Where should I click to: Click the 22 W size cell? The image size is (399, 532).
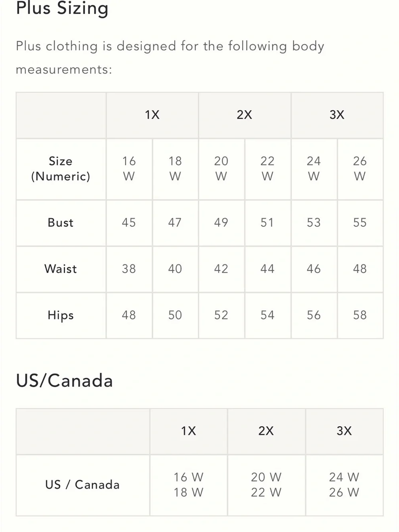tap(267, 169)
